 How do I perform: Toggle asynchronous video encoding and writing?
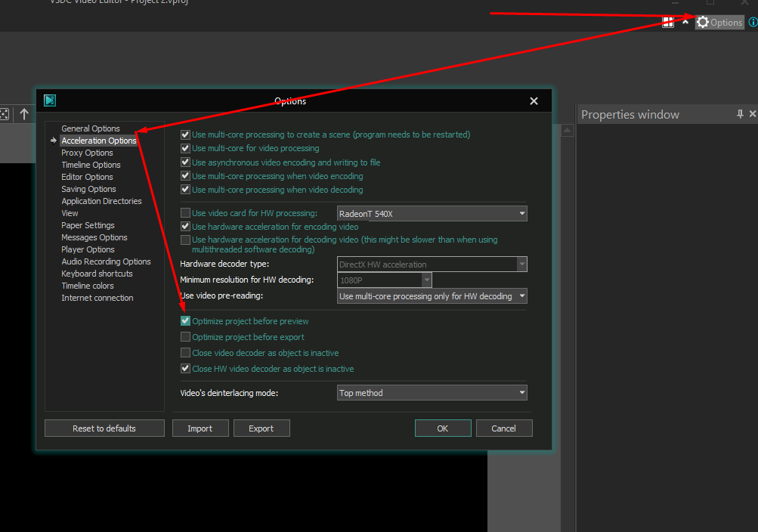point(185,162)
